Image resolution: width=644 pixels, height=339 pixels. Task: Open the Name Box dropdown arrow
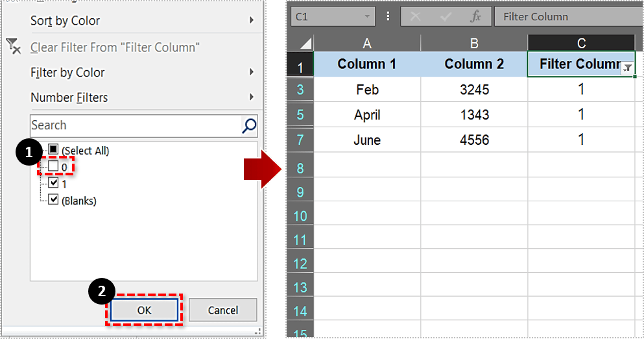(x=368, y=17)
